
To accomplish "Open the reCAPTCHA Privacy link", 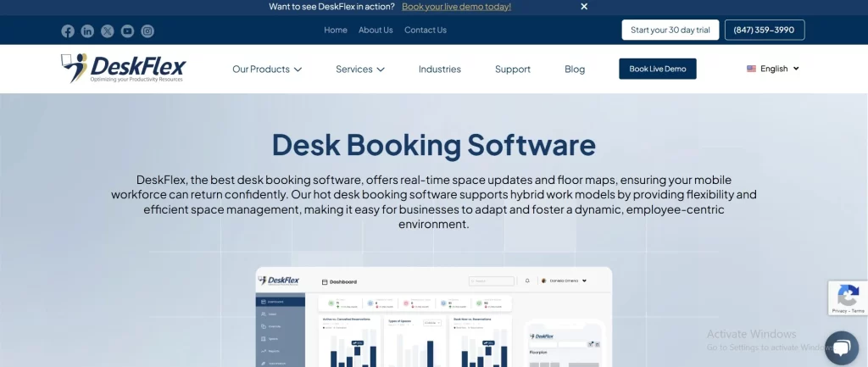I will click(839, 311).
